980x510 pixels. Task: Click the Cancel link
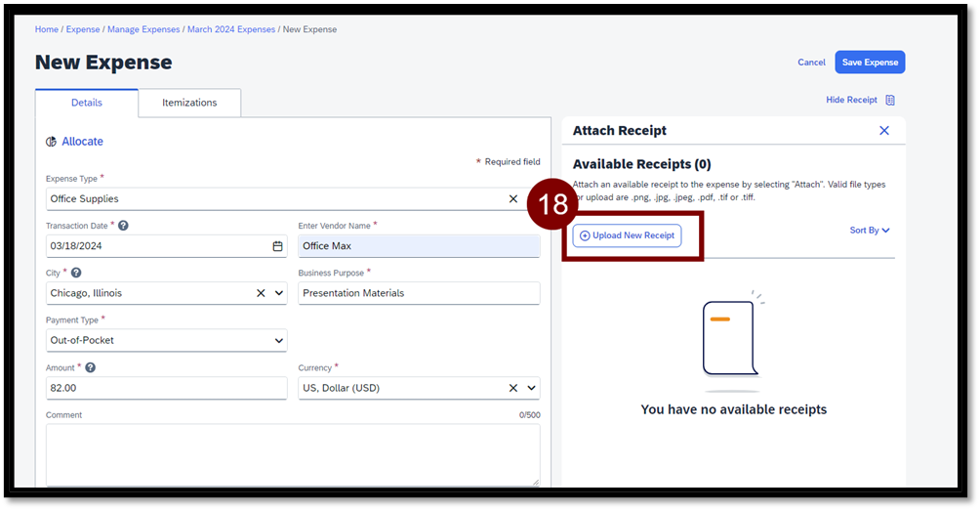(x=811, y=63)
